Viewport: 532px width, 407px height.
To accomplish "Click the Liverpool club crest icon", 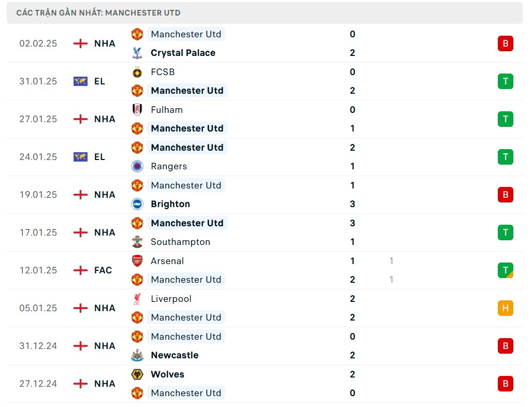I will point(137,299).
